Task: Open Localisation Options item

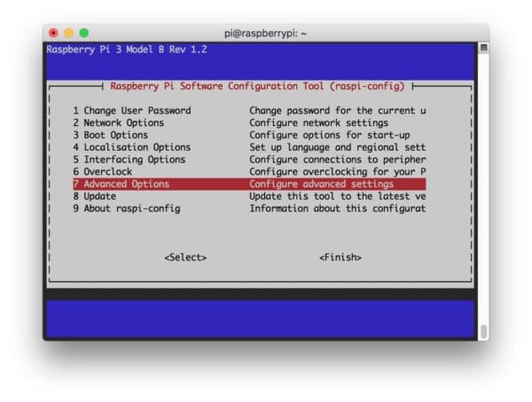Action: (131, 147)
